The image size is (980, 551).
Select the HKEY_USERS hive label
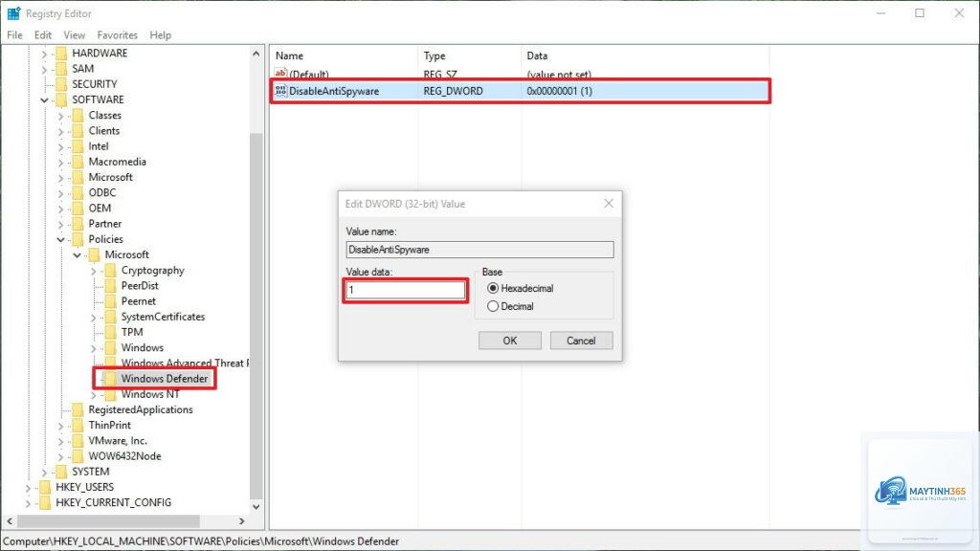point(85,487)
